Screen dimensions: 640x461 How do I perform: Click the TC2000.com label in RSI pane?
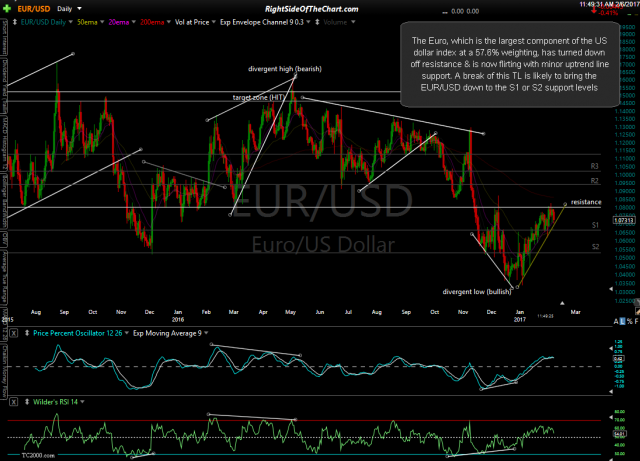pyautogui.click(x=38, y=455)
